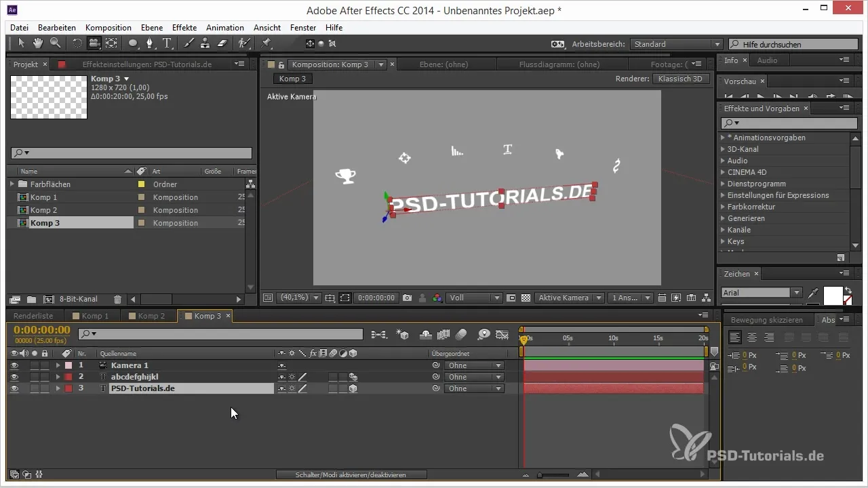Expand Kamera 1 layer properties
This screenshot has width=868, height=488.
click(58, 365)
